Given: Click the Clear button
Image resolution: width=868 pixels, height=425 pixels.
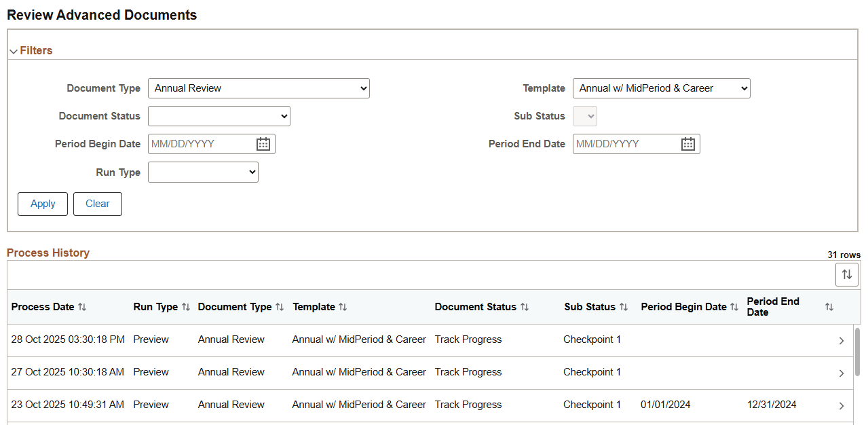Looking at the screenshot, I should tap(97, 204).
